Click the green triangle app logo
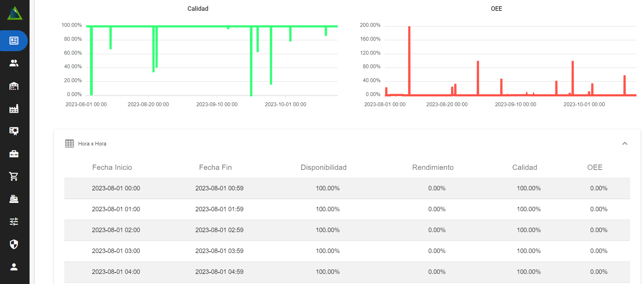Viewport: 644px width, 284px height. click(15, 13)
